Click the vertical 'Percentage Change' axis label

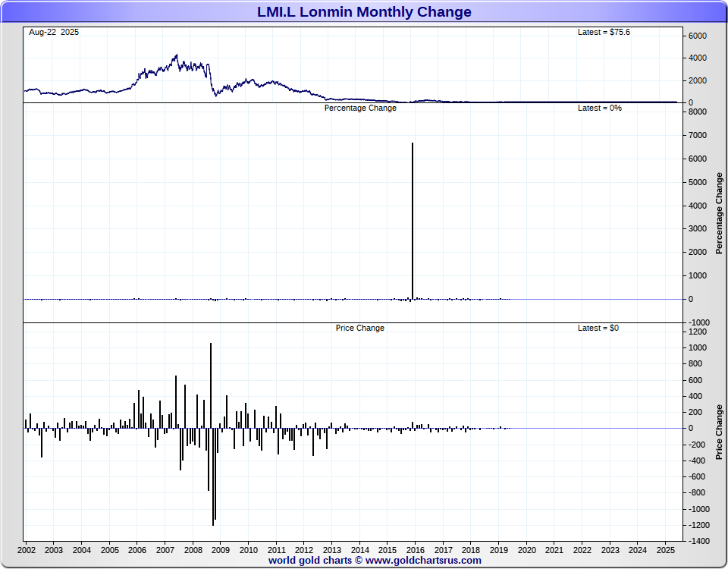pyautogui.click(x=719, y=213)
